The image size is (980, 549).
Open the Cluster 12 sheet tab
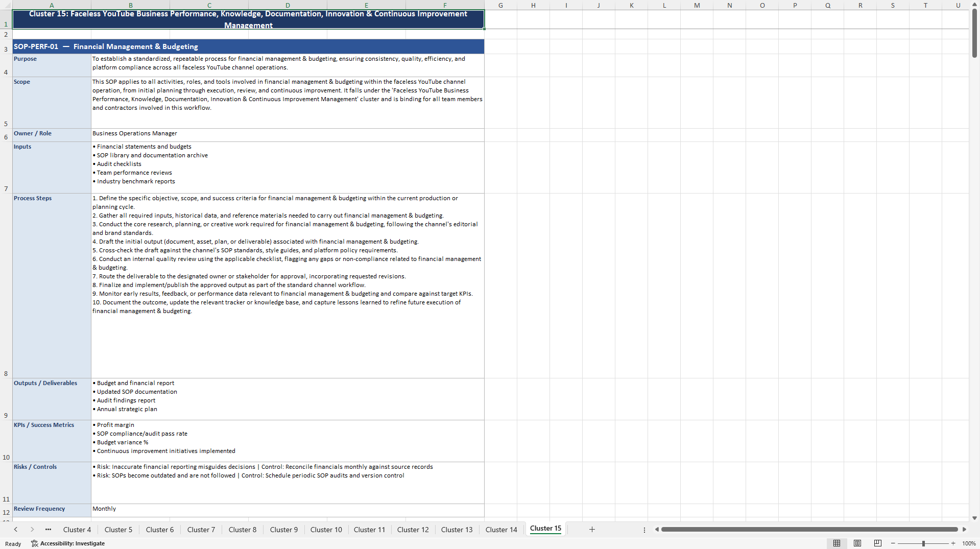(413, 530)
